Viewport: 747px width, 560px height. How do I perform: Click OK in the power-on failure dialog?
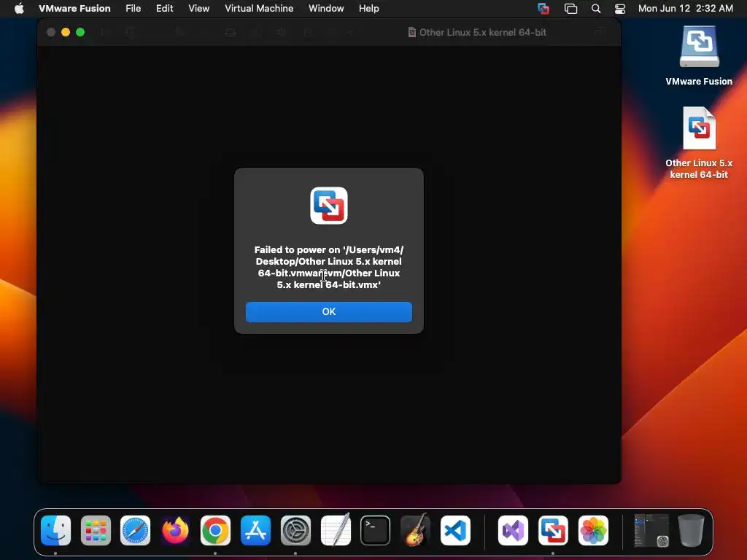click(x=329, y=312)
